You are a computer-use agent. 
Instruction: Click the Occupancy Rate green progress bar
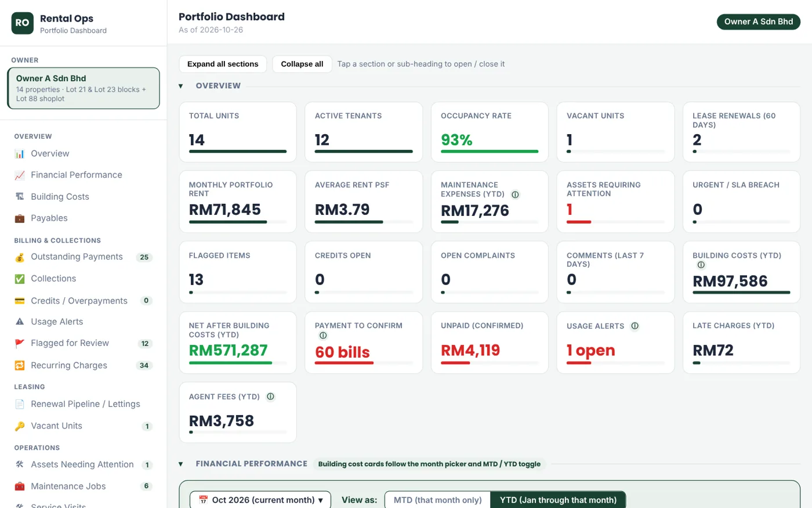[x=490, y=152]
